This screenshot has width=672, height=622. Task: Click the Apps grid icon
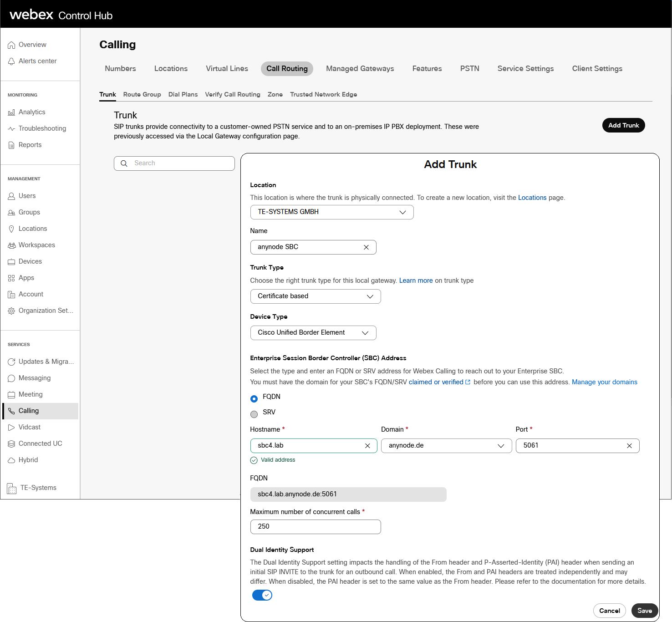[x=11, y=278]
